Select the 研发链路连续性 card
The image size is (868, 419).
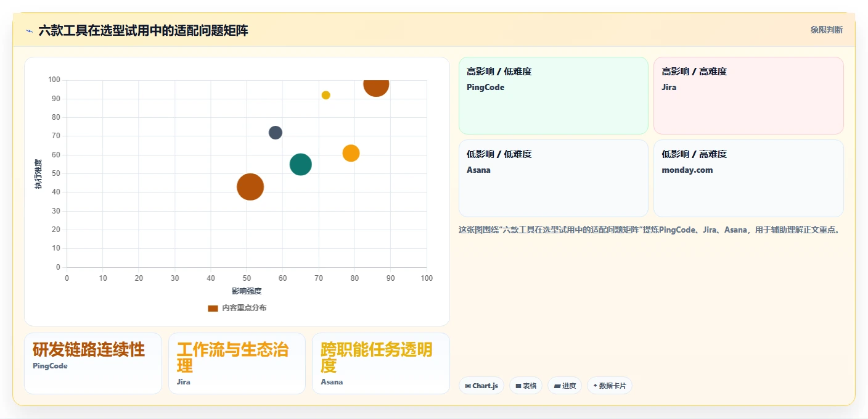(93, 363)
